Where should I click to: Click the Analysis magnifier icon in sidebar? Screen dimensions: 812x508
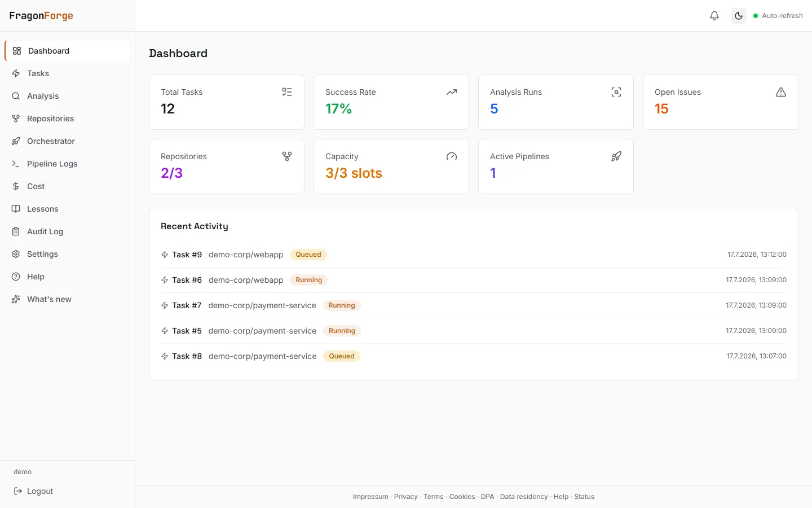click(16, 96)
